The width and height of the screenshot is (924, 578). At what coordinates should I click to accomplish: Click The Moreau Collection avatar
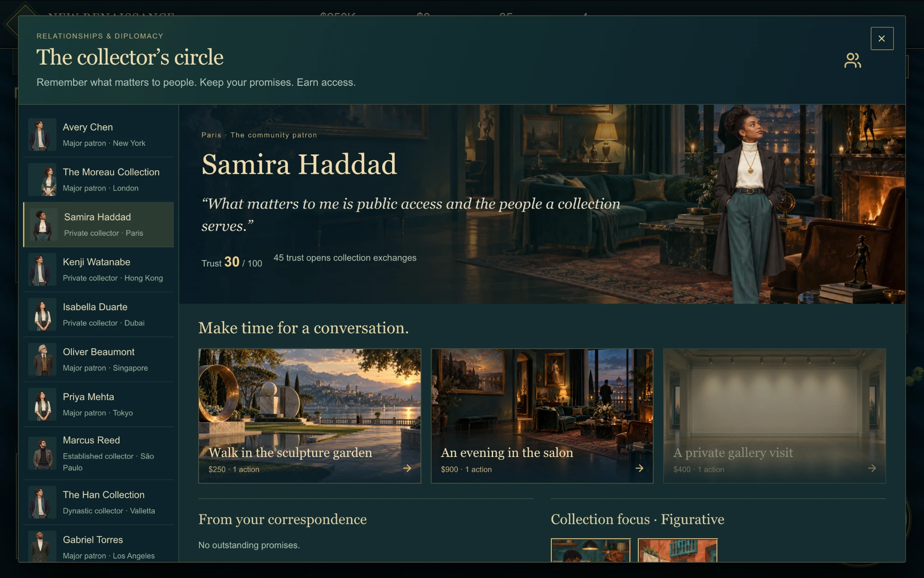click(x=42, y=180)
